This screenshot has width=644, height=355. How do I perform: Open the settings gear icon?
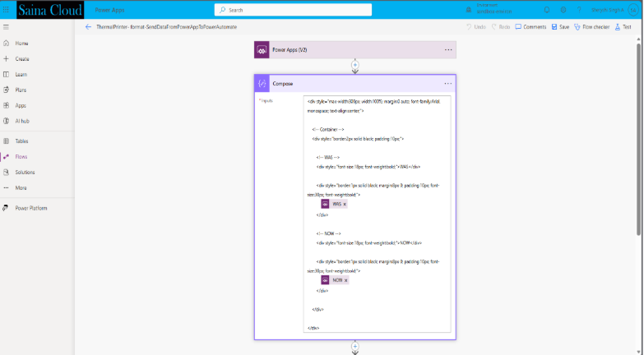(x=563, y=10)
